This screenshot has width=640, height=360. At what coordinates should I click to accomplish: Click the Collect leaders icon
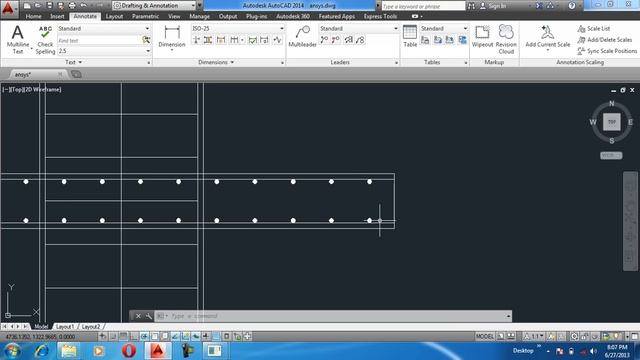point(360,40)
